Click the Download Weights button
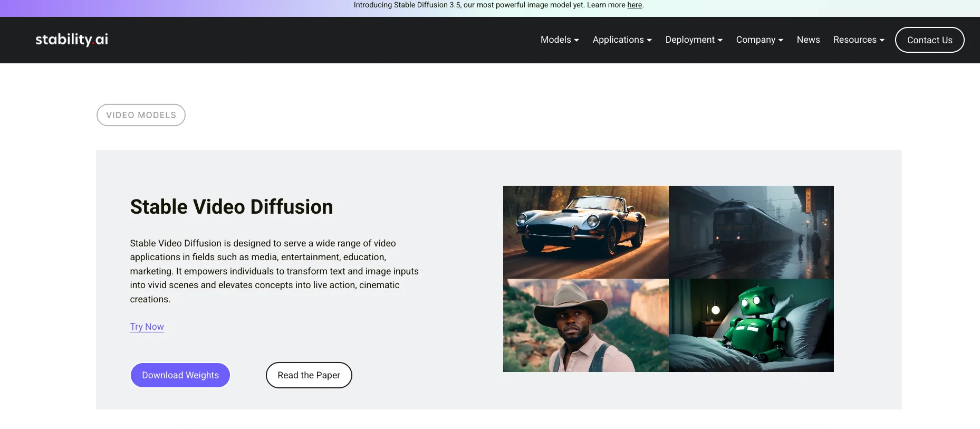980x429 pixels. 180,375
